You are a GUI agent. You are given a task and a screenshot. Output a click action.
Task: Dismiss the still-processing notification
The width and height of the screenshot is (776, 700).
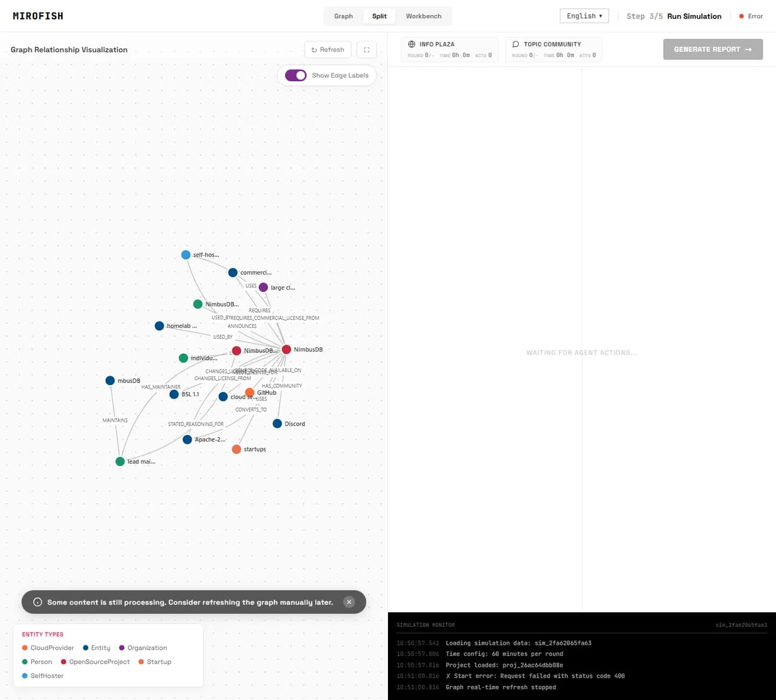click(x=349, y=602)
